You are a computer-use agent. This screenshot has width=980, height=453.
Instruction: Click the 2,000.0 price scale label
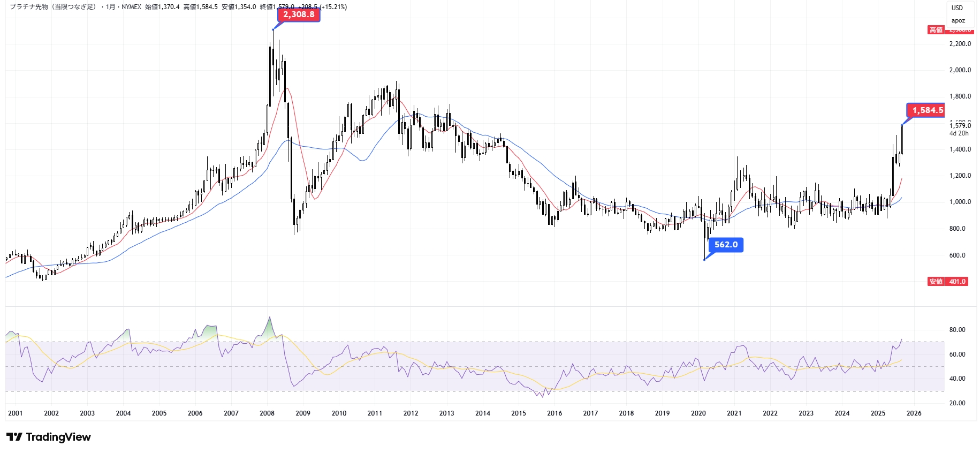tap(960, 70)
